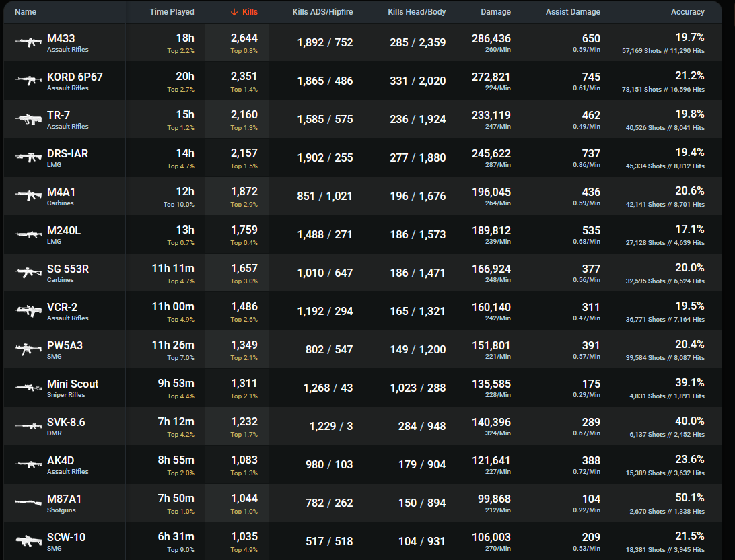Screen dimensions: 735x560
Task: Click TR-7 head/body value 236 / 1,924
Action: [x=418, y=120]
